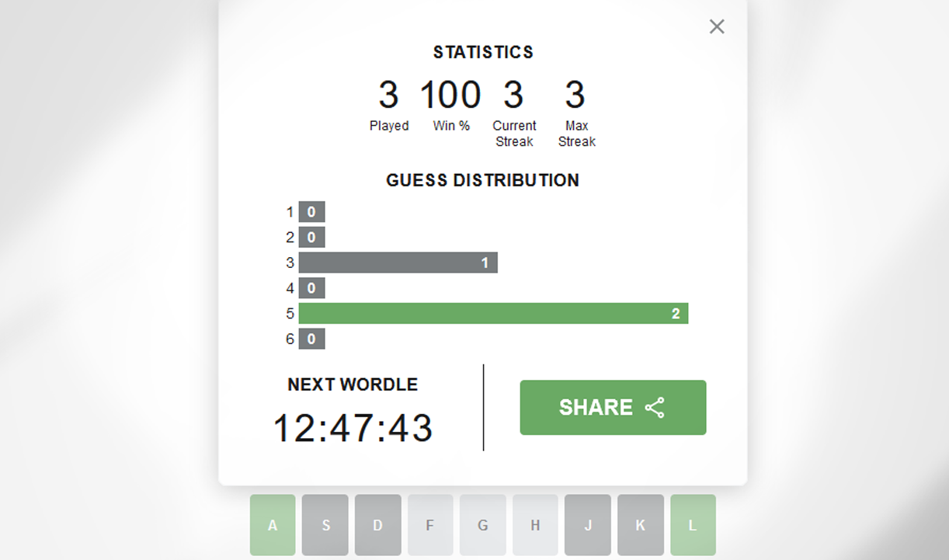
Task: Tap the D key on the keyboard
Action: [377, 525]
